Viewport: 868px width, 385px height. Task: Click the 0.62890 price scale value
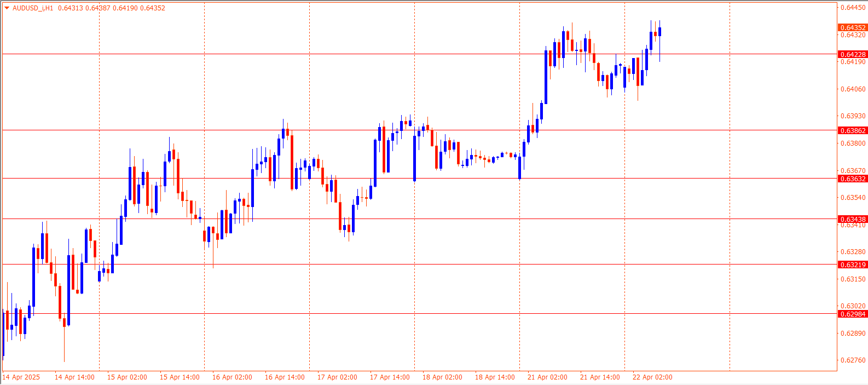point(853,334)
